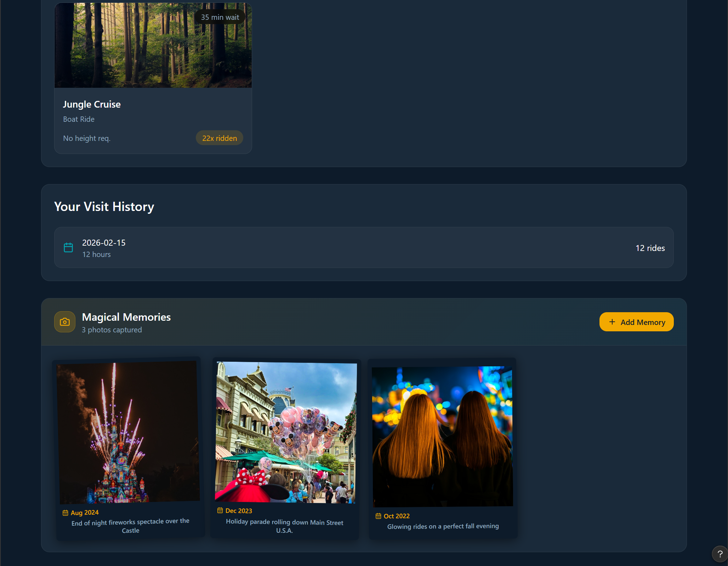
Task: Click the calendar icon next to Oct 2022
Action: 378,516
